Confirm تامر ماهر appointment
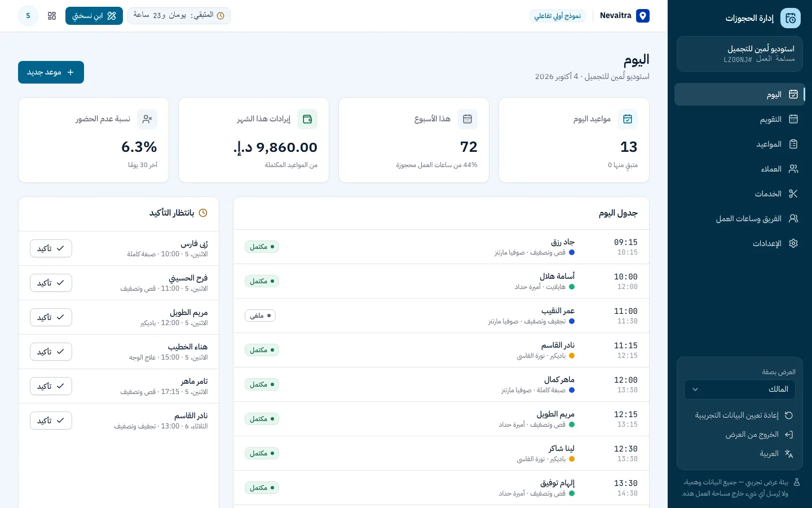 [51, 386]
